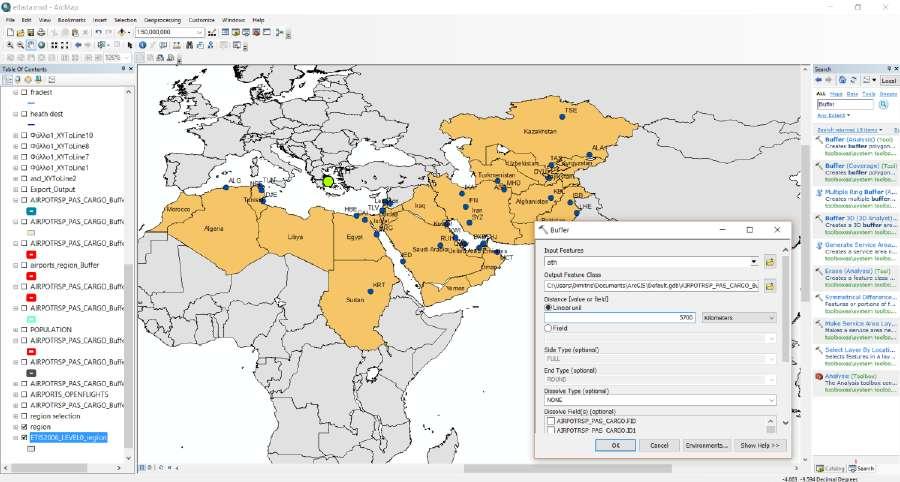
Task: Open the Customize menu
Action: pyautogui.click(x=201, y=20)
